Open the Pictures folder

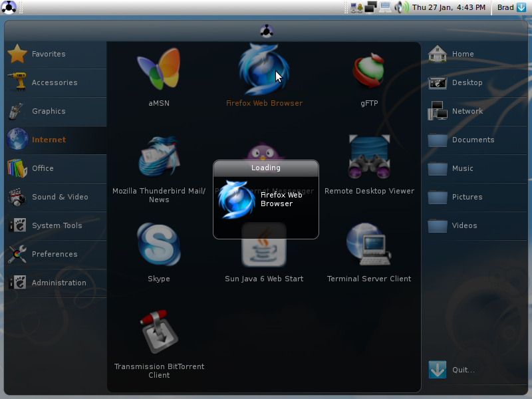(x=475, y=196)
